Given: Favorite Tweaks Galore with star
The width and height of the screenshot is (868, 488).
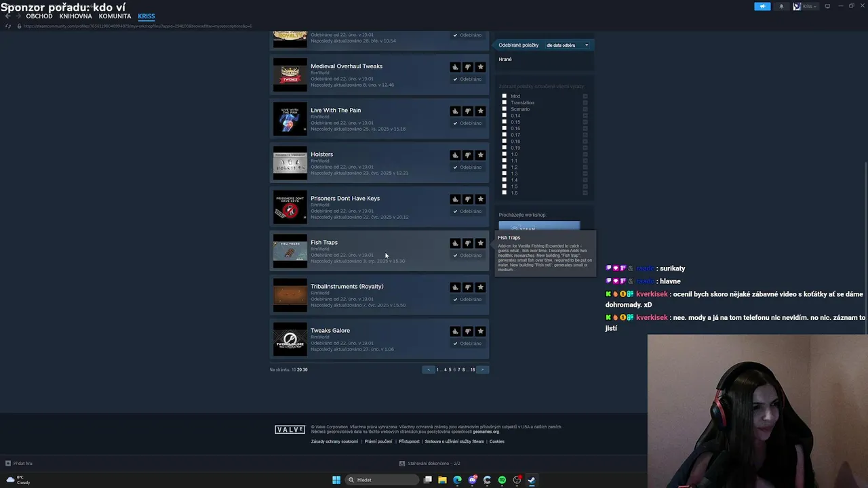Looking at the screenshot, I should pos(480,331).
